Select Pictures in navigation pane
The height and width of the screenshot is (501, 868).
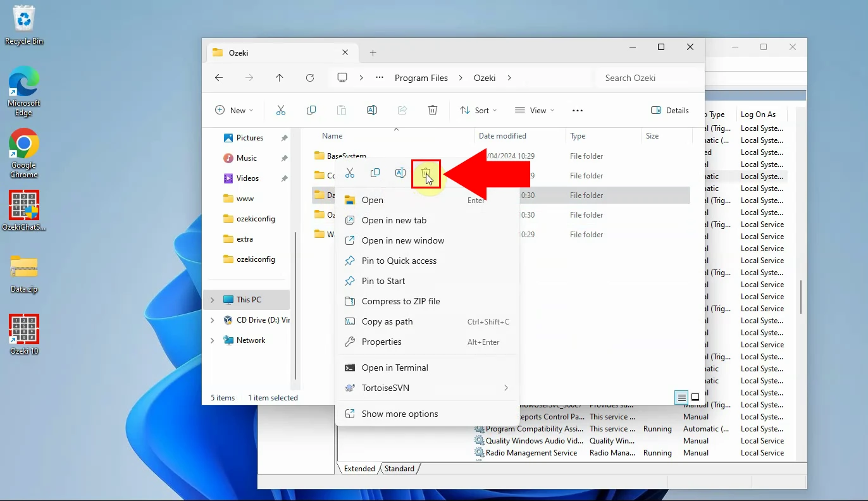pos(250,138)
